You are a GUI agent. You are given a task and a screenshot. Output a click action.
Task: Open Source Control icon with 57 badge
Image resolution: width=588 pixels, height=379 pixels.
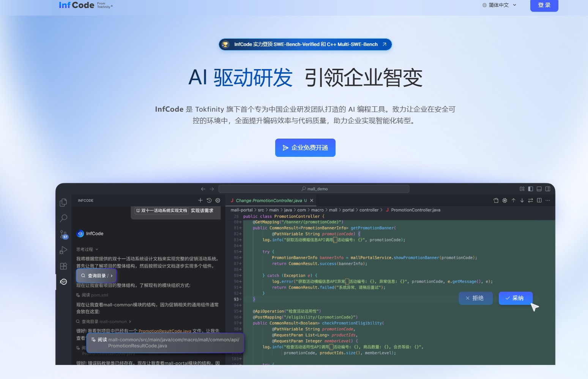point(63,234)
